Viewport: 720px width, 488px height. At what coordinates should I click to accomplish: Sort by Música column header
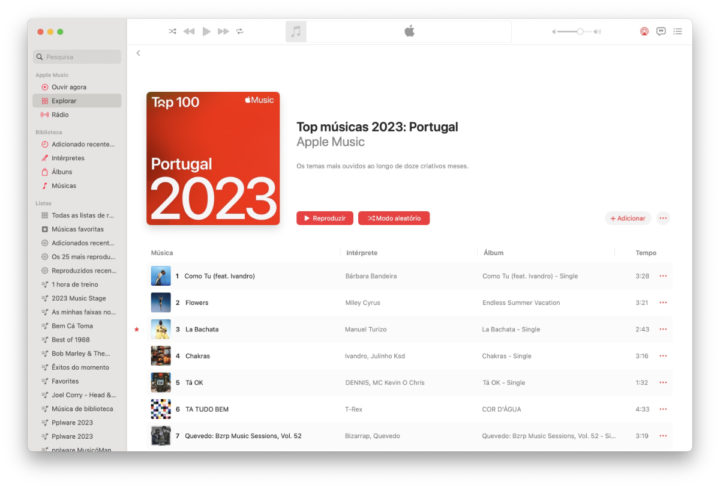pos(162,252)
